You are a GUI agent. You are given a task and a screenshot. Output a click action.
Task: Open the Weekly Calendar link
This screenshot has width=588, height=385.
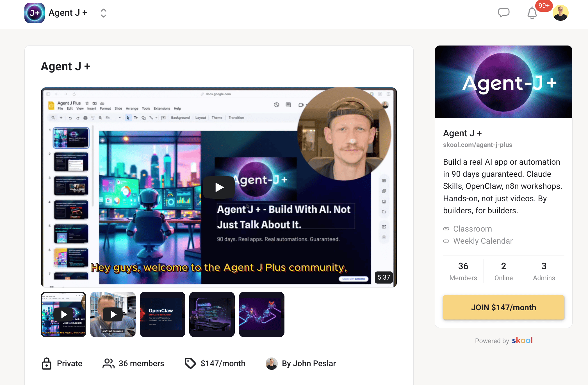coord(483,241)
